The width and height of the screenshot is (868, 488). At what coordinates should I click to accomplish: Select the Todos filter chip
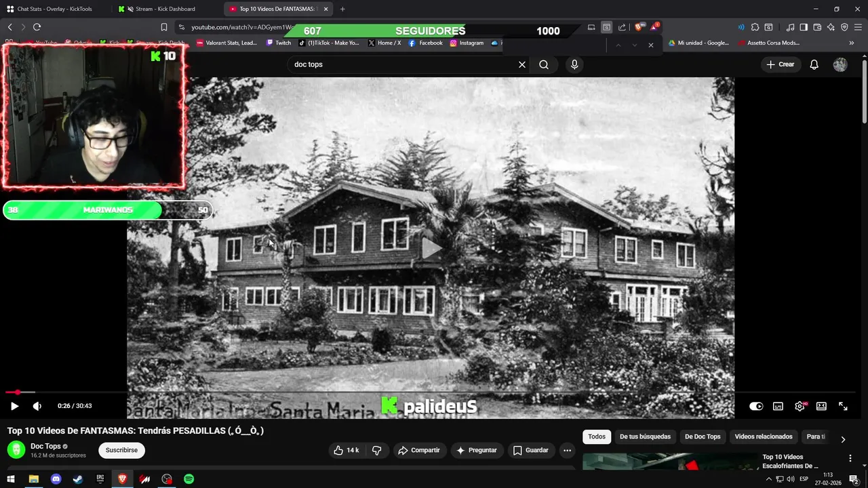(597, 436)
